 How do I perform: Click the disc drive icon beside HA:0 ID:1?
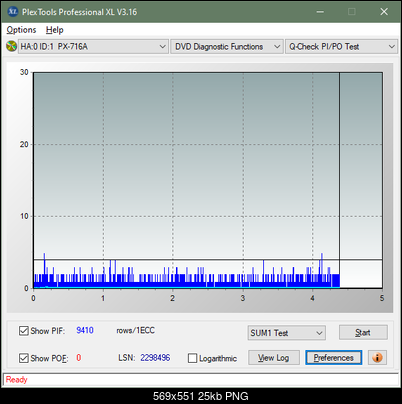(11, 46)
